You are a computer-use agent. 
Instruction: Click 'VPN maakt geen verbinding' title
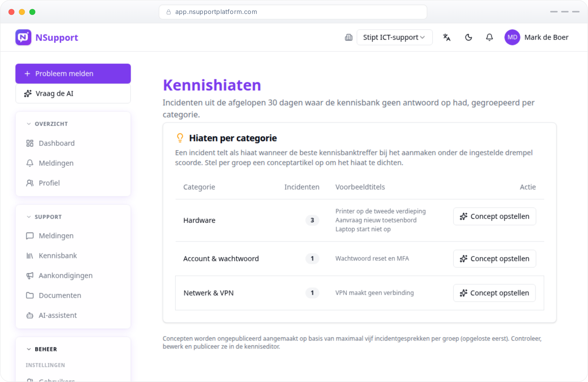point(375,293)
